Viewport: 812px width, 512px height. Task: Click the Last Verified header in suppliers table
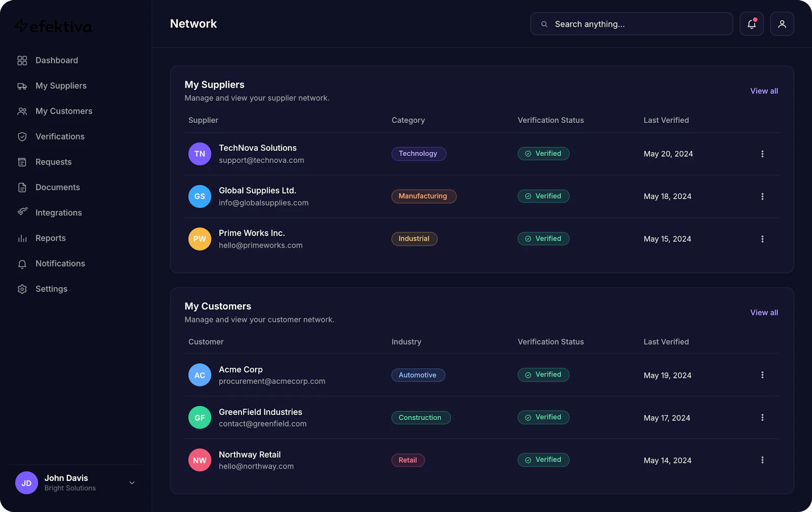(x=666, y=120)
